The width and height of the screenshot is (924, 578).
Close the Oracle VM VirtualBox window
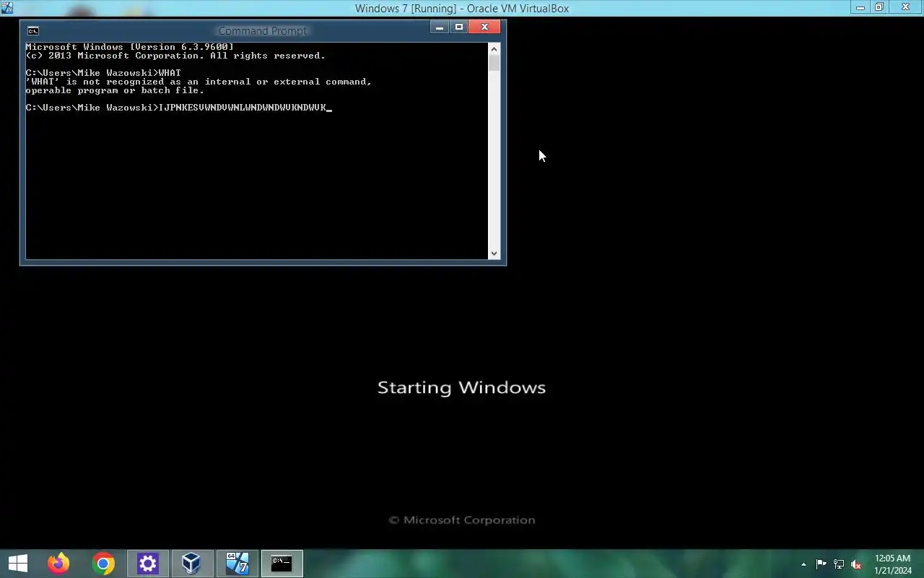[906, 8]
